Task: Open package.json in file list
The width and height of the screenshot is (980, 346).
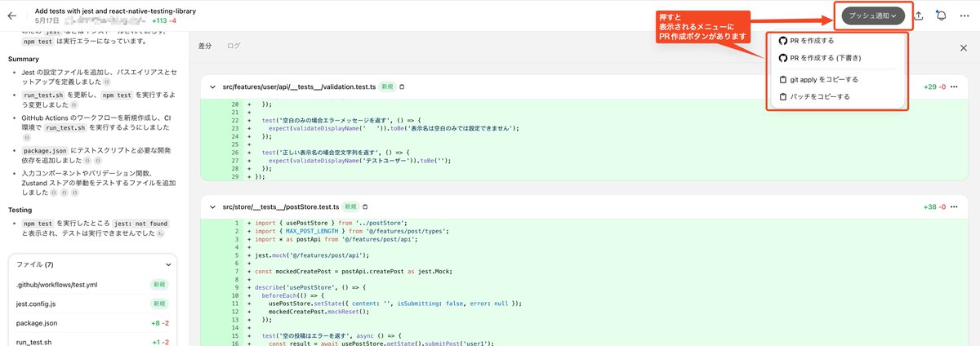Action: (93, 323)
